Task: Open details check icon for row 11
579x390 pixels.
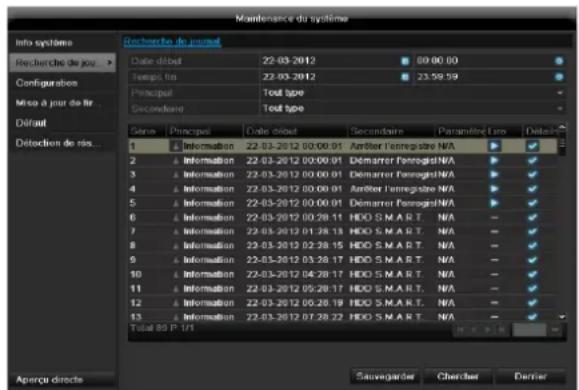Action: click(532, 288)
